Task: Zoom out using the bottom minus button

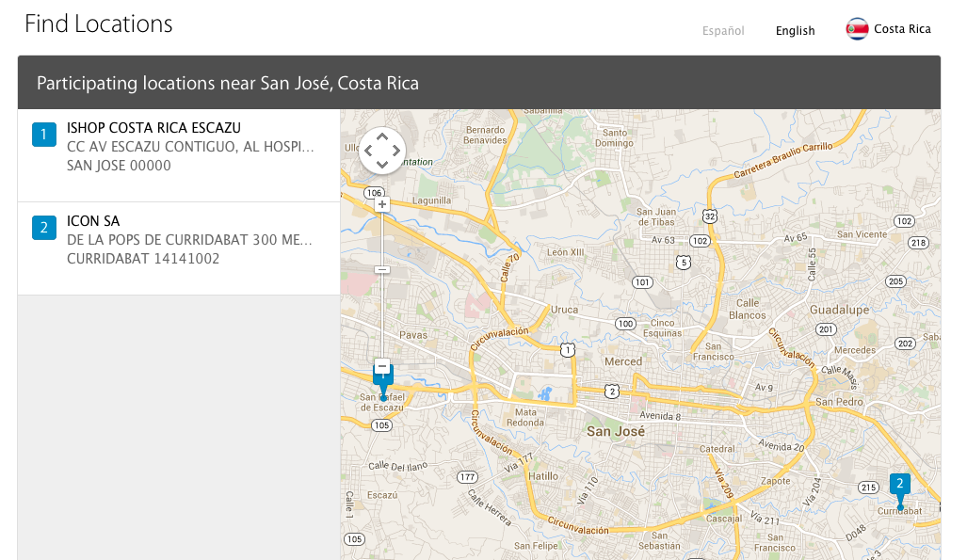Action: (x=382, y=366)
